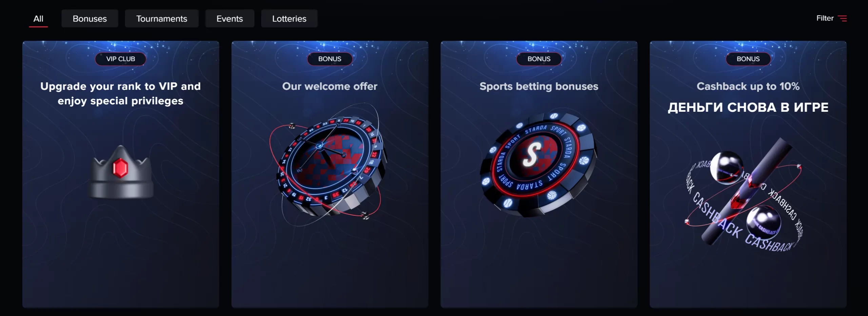868x316 pixels.
Task: Open 'Sports betting bonuses' title
Action: tap(539, 86)
